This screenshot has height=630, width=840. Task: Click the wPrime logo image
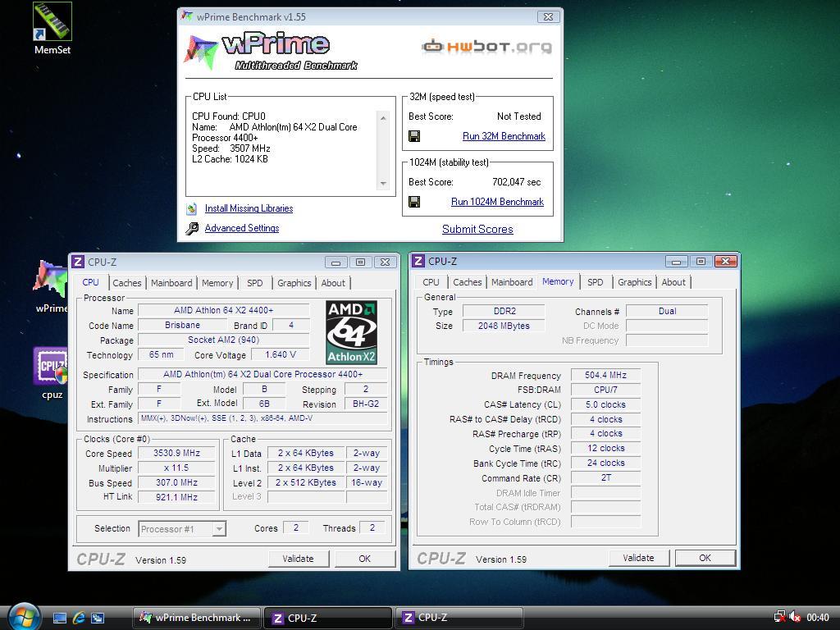pyautogui.click(x=271, y=52)
